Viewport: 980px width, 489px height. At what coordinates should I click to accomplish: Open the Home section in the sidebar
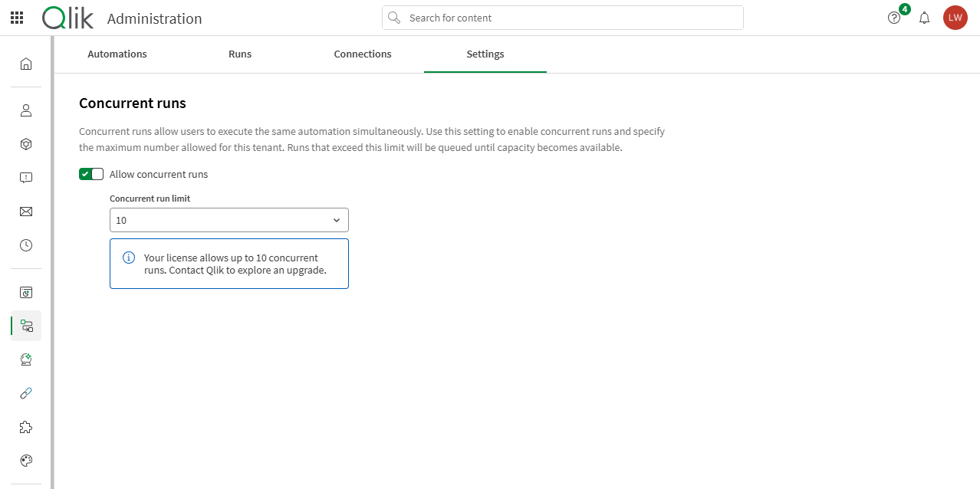click(x=26, y=64)
